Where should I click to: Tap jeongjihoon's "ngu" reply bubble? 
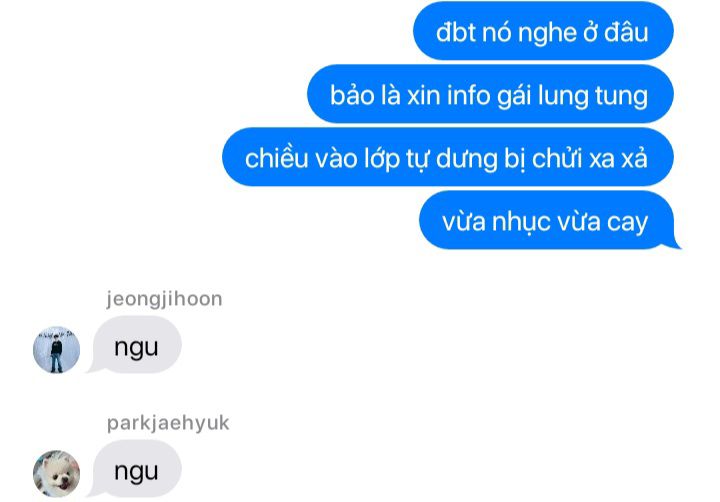point(136,345)
